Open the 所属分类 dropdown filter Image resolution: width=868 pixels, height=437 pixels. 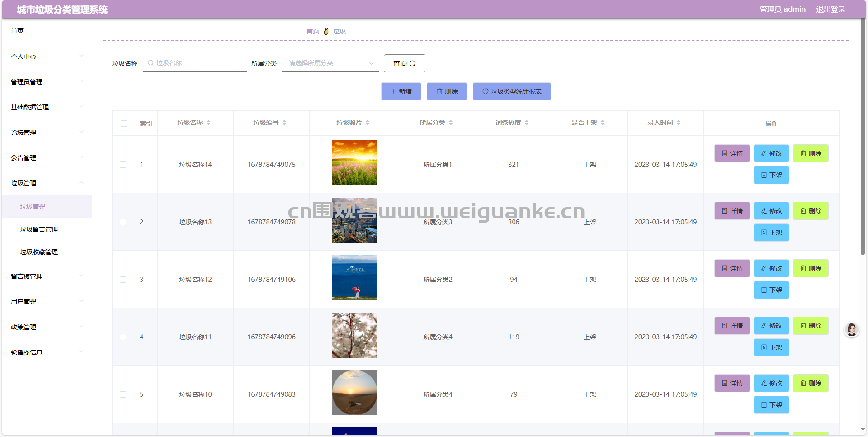(330, 63)
